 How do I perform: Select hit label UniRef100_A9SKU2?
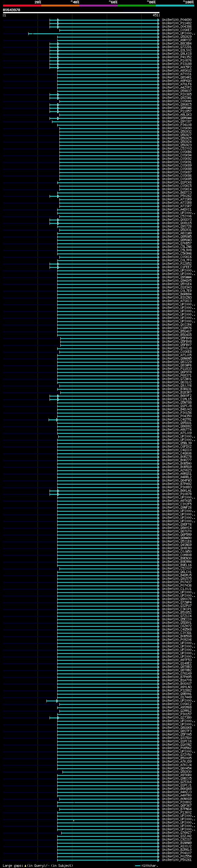[177, 71]
